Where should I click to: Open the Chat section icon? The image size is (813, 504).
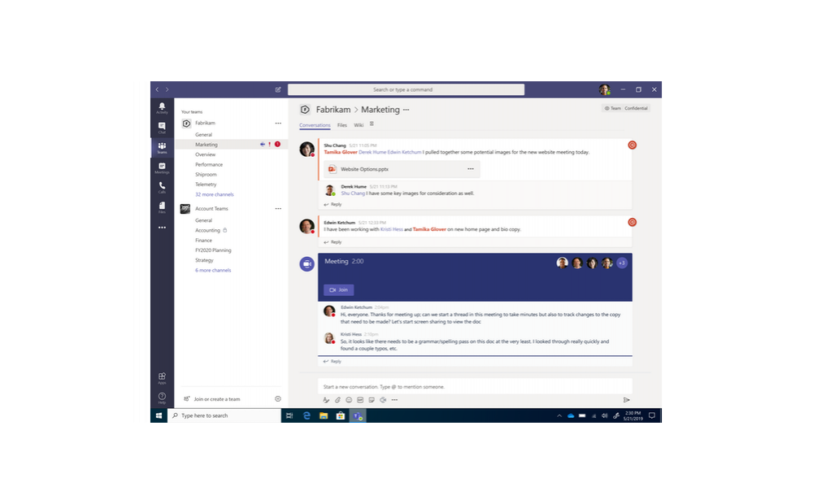(x=162, y=128)
